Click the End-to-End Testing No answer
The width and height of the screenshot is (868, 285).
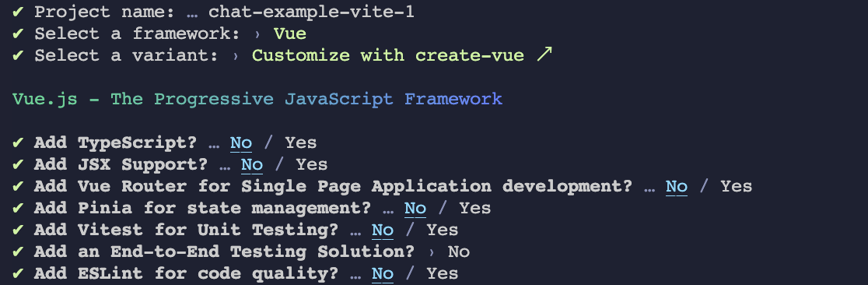click(458, 252)
